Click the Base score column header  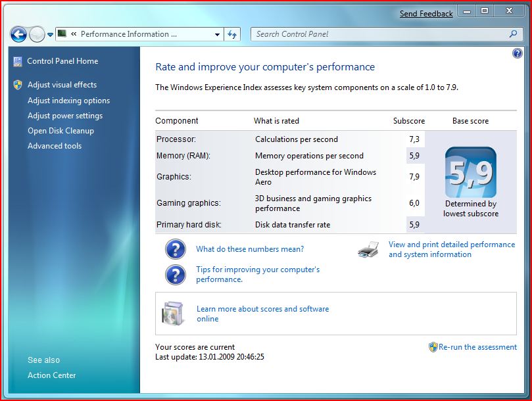471,121
